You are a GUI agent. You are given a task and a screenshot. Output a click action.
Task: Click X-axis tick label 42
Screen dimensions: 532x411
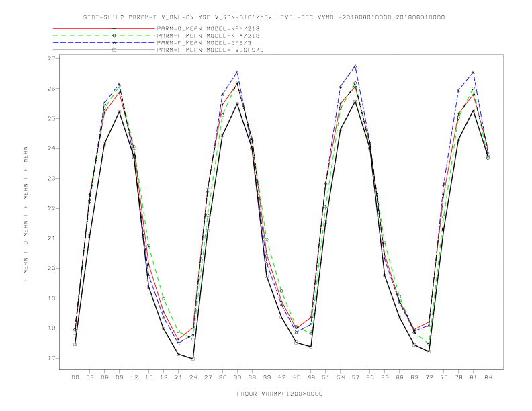(x=281, y=377)
